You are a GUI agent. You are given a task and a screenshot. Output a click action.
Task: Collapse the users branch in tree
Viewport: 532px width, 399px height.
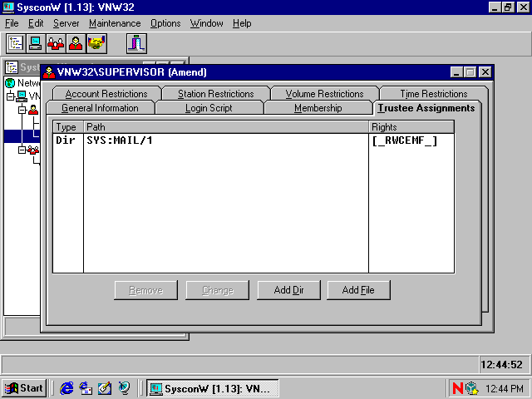click(22, 110)
